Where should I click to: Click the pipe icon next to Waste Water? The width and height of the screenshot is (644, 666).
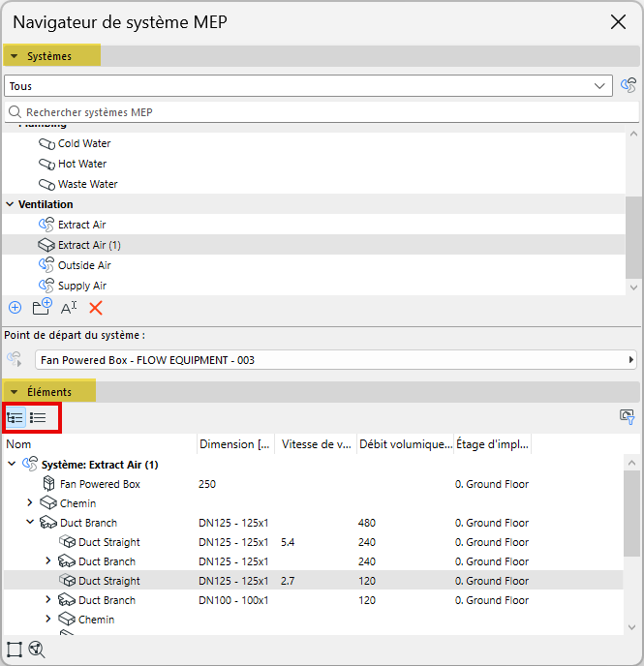coord(46,184)
